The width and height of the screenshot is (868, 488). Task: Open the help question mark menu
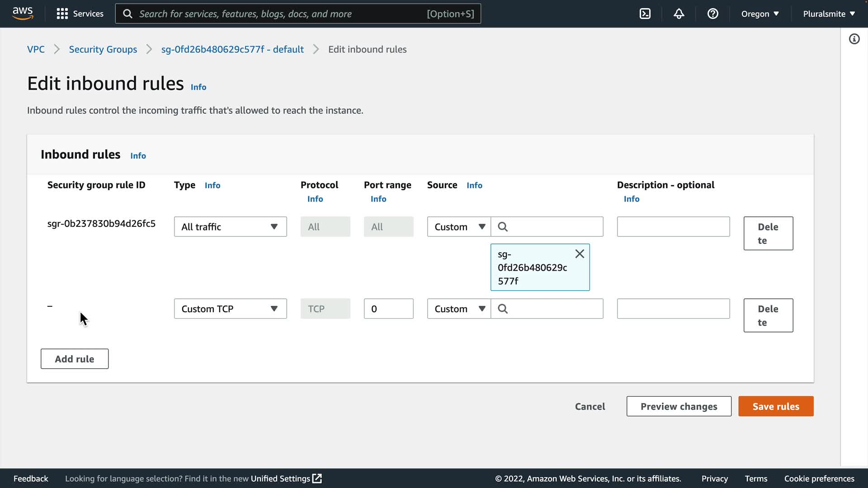click(x=712, y=14)
